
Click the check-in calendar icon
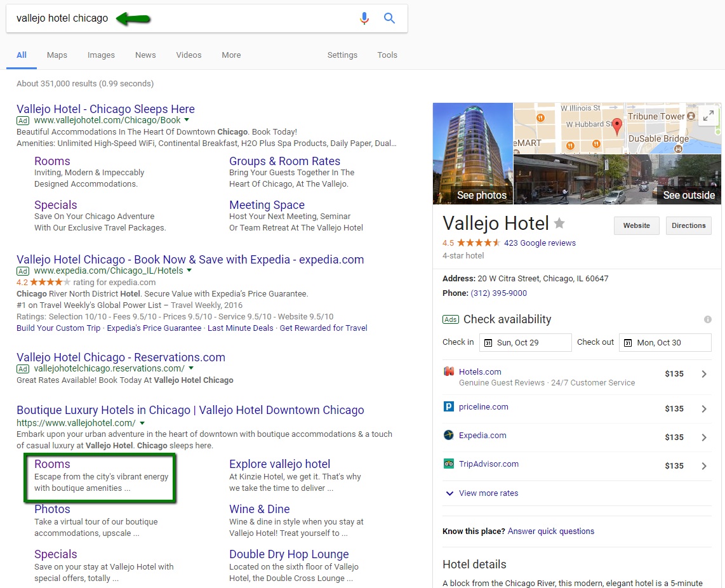coord(488,343)
